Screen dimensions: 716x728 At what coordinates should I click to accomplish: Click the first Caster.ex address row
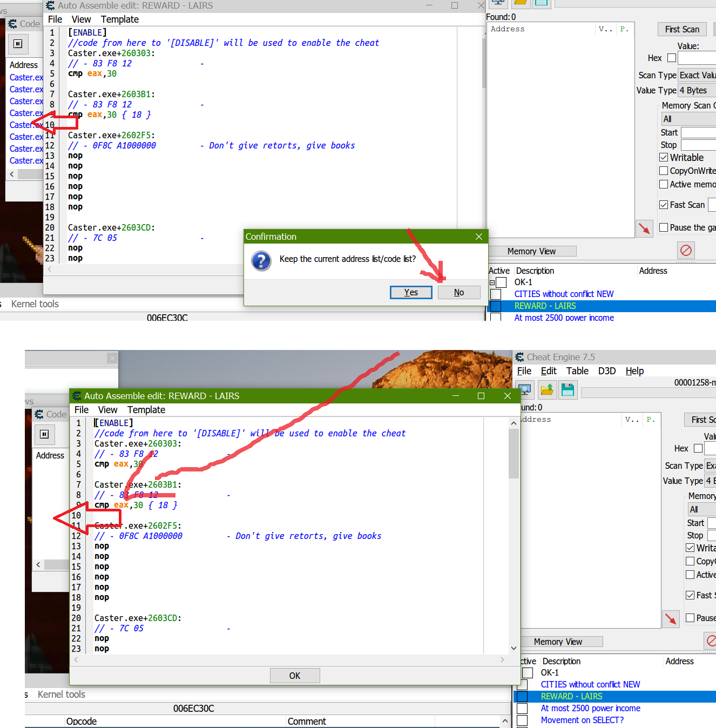click(26, 77)
